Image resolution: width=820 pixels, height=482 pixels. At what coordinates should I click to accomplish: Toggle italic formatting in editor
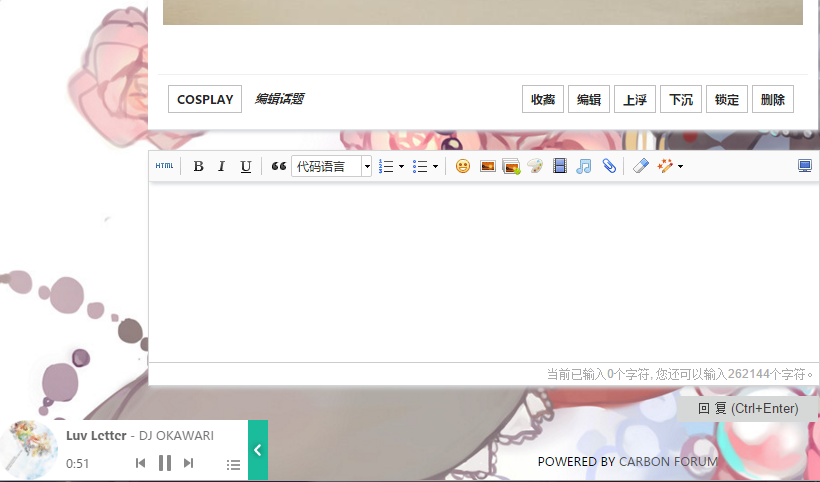tap(221, 166)
